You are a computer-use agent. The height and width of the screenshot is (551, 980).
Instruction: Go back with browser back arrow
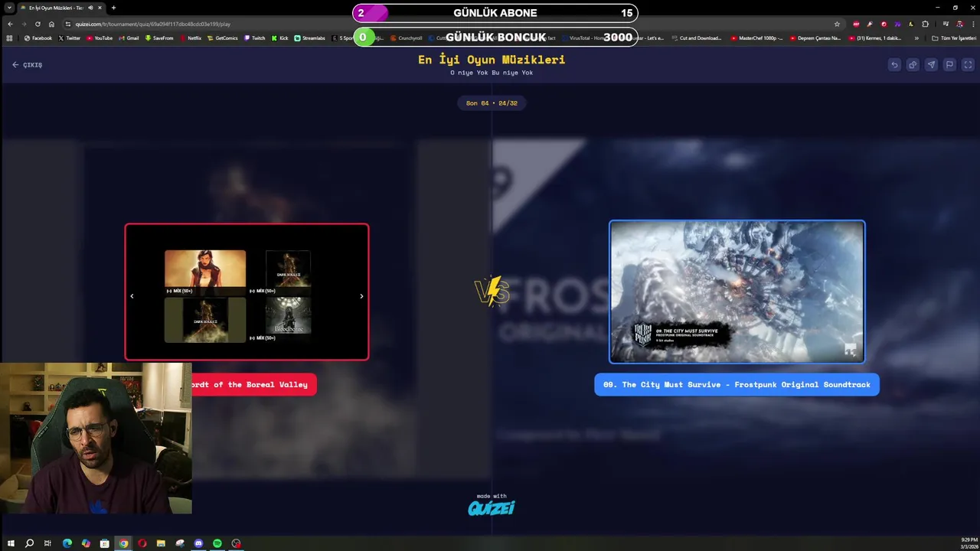pyautogui.click(x=10, y=24)
